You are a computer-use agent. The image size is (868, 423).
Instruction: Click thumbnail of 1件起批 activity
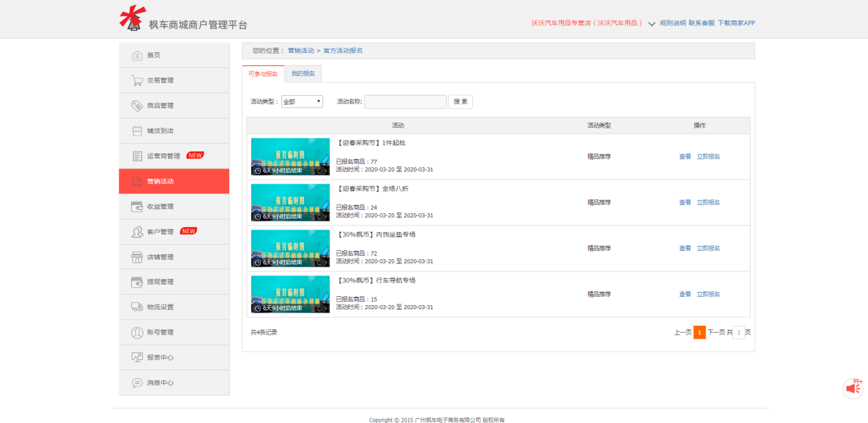[x=290, y=156]
